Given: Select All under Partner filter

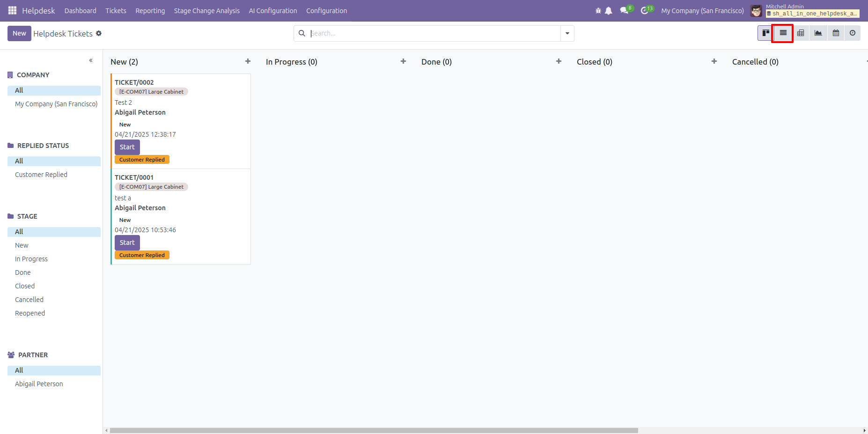Looking at the screenshot, I should coord(54,370).
